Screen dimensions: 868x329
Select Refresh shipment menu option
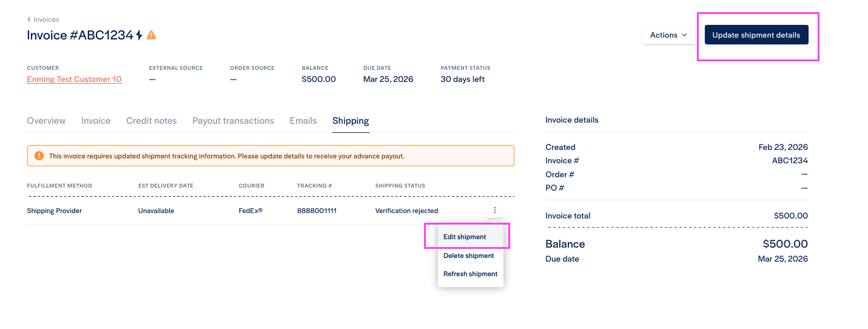point(470,274)
